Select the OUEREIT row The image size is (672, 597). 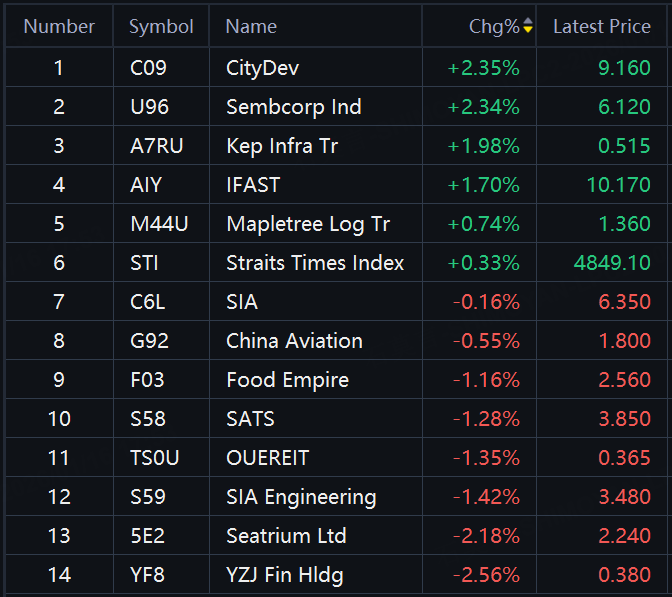tap(267, 458)
